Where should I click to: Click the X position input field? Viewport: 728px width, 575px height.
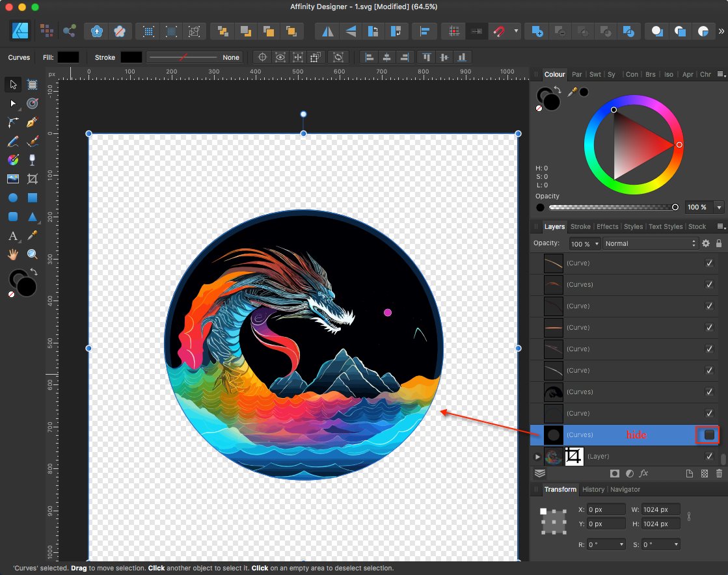[606, 509]
